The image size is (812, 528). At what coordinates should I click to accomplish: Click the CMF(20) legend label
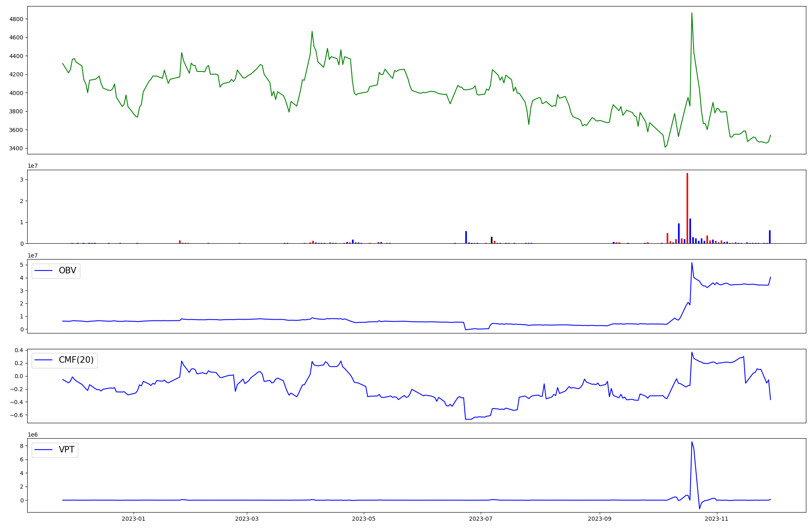76,360
